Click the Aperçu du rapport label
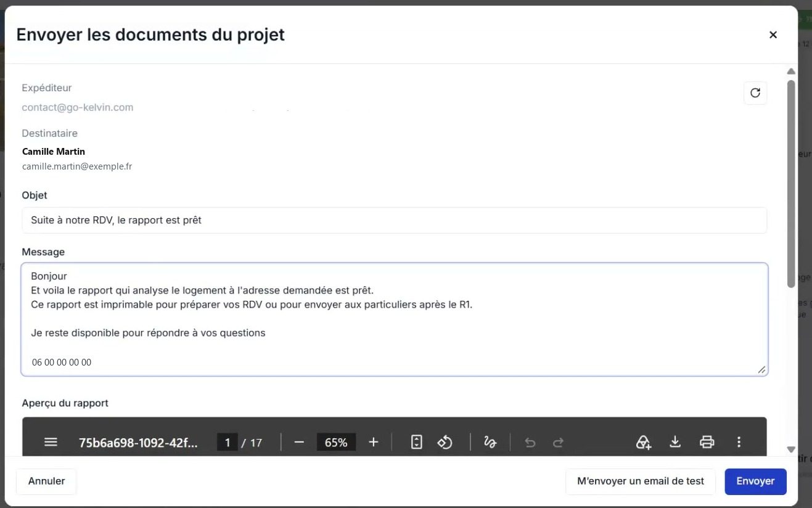812x508 pixels. 65,403
